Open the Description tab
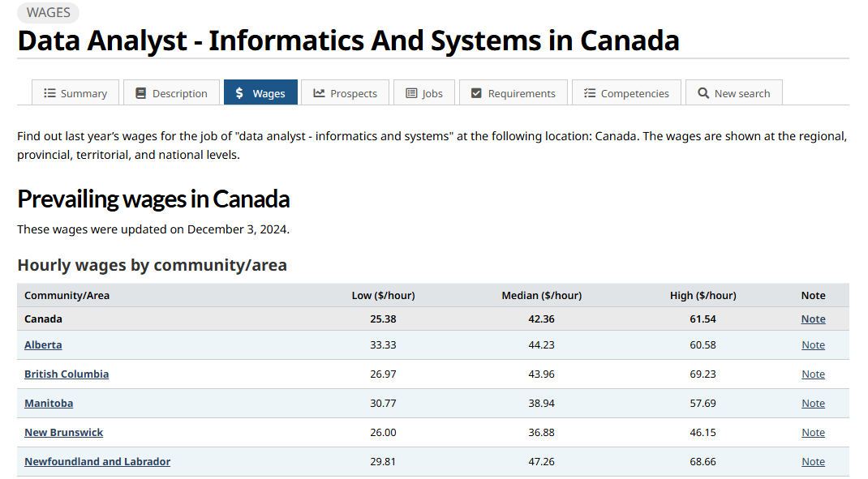868x479 pixels. point(179,93)
